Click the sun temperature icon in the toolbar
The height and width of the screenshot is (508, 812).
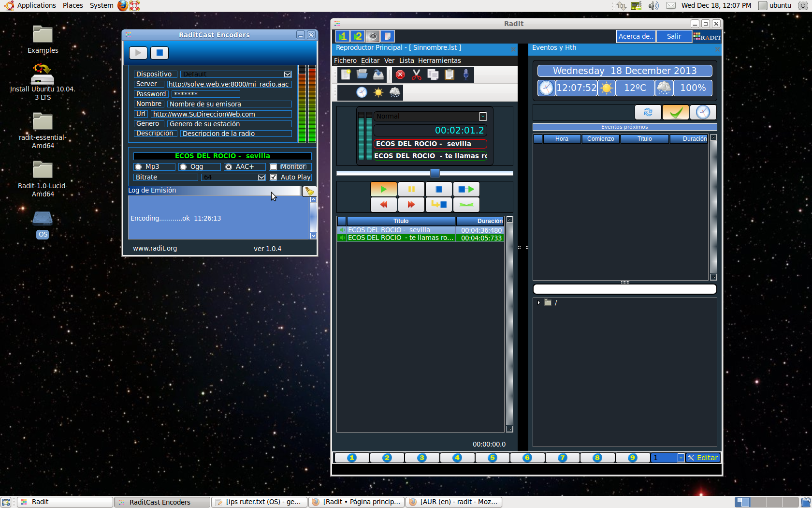378,92
